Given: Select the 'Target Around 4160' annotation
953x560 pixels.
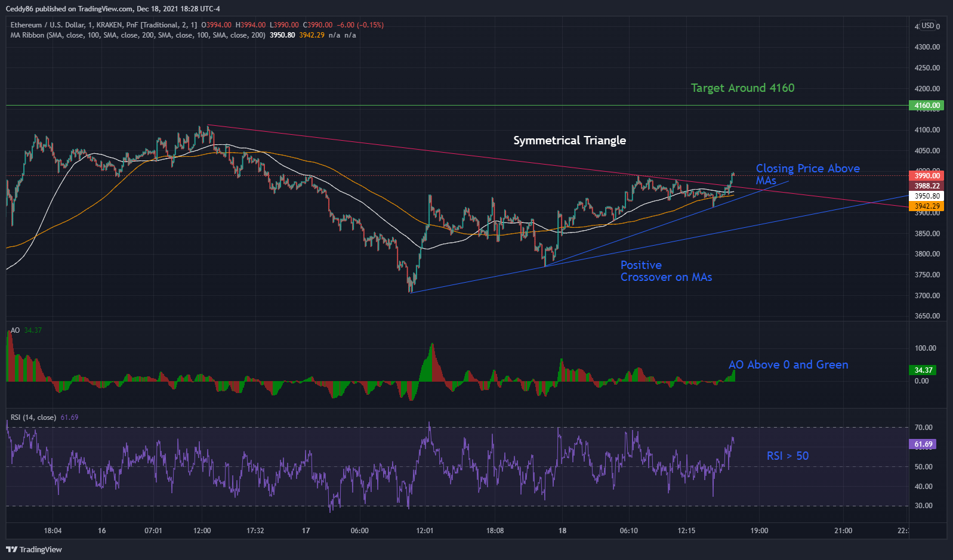Looking at the screenshot, I should [x=742, y=88].
